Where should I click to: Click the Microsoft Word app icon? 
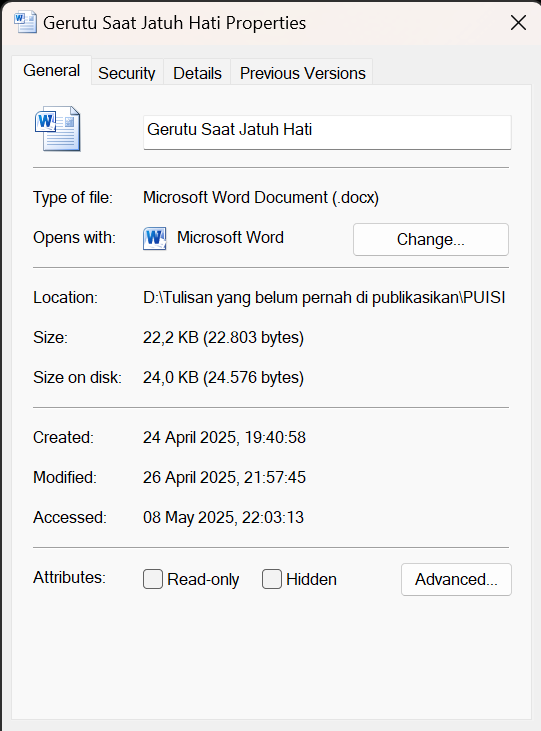pyautogui.click(x=154, y=239)
